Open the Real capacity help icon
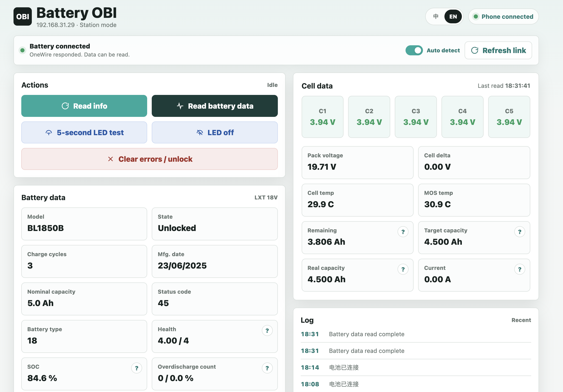Viewport: 563px width, 392px height. point(403,269)
